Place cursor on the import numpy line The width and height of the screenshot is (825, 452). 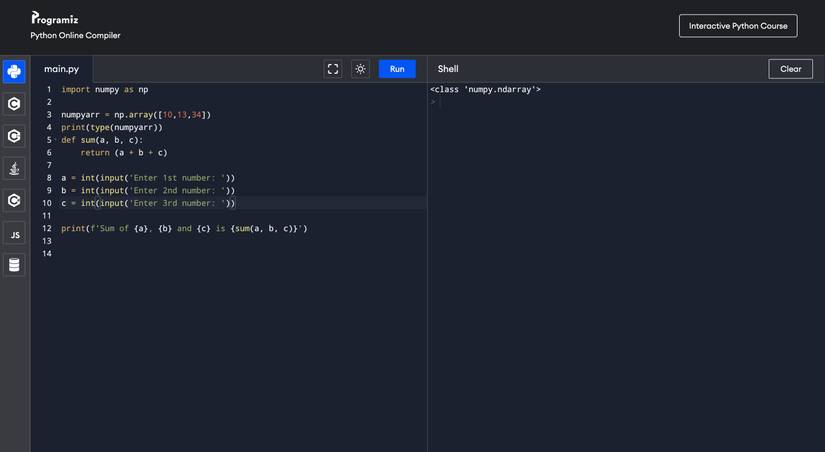tap(104, 89)
